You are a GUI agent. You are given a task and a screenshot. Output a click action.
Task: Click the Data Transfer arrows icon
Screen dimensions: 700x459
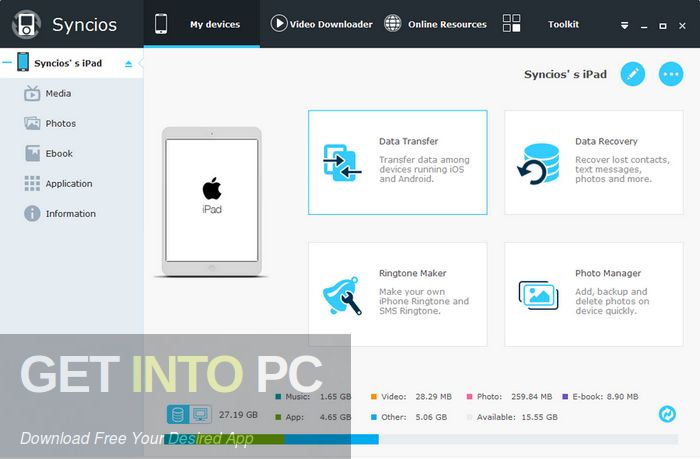pyautogui.click(x=342, y=163)
